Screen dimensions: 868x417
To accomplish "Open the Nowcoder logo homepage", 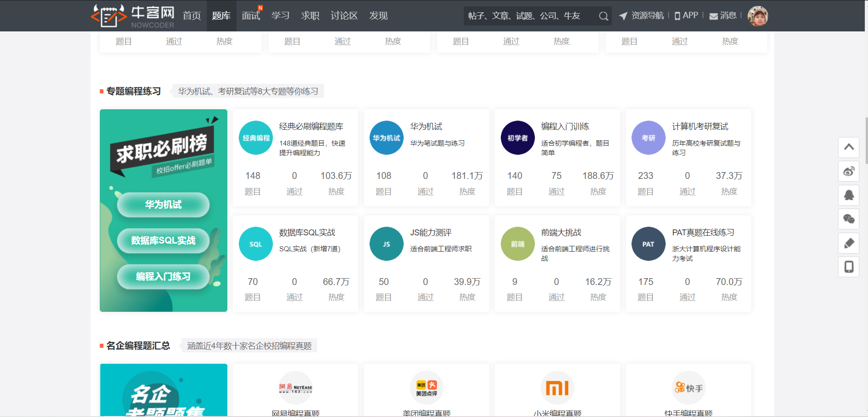I will [x=133, y=16].
